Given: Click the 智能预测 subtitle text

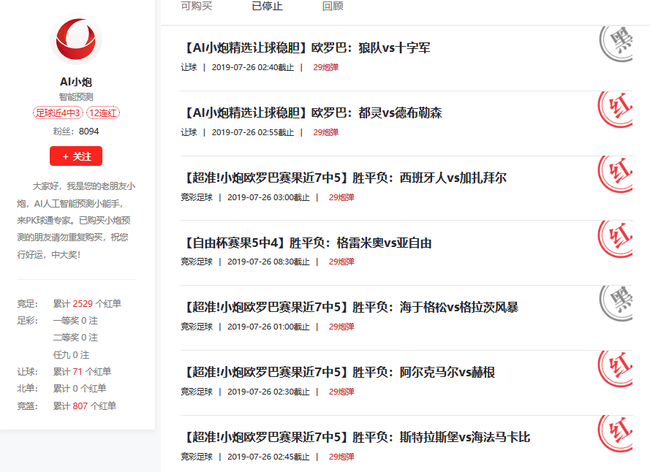Looking at the screenshot, I should tap(76, 97).
